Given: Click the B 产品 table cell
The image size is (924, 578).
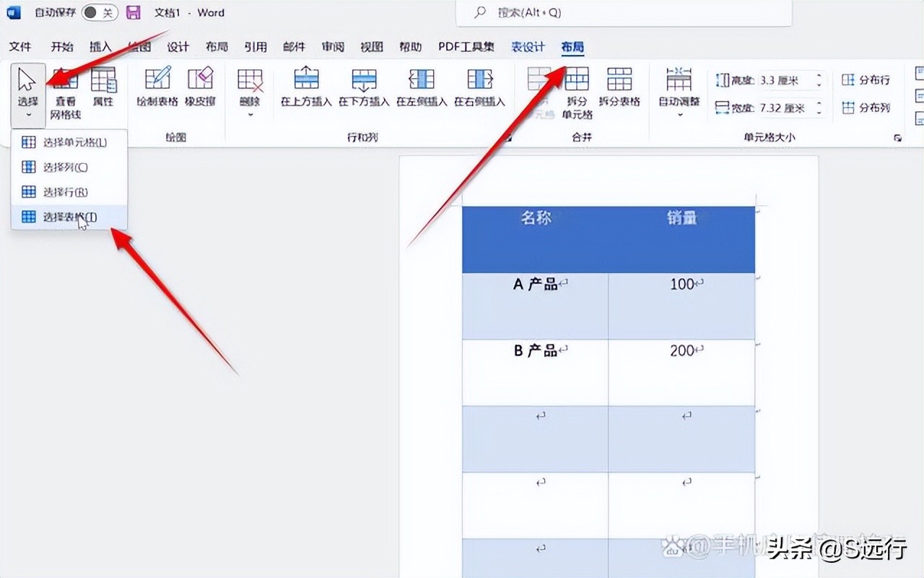Looking at the screenshot, I should pyautogui.click(x=536, y=373).
